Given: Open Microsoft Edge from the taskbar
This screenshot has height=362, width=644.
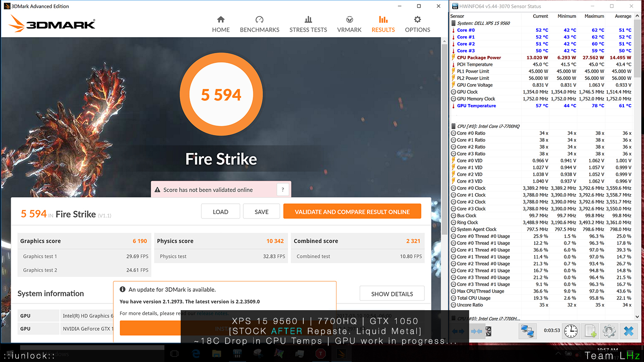Looking at the screenshot, I should (195, 354).
